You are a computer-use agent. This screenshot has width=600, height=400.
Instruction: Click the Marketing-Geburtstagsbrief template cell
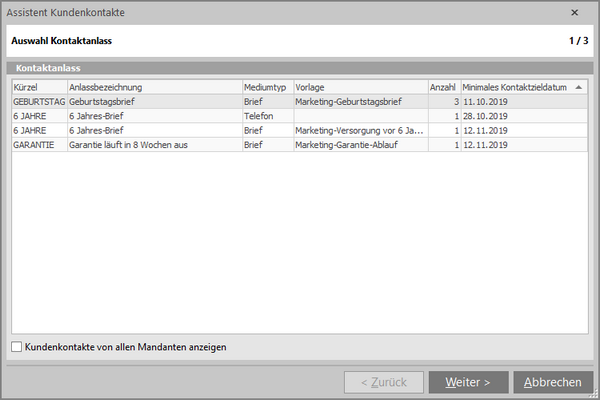pos(359,102)
